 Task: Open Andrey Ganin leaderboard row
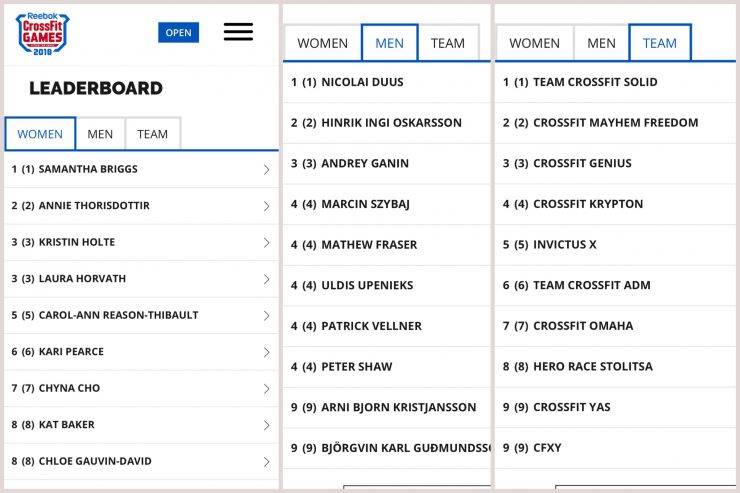tap(387, 163)
